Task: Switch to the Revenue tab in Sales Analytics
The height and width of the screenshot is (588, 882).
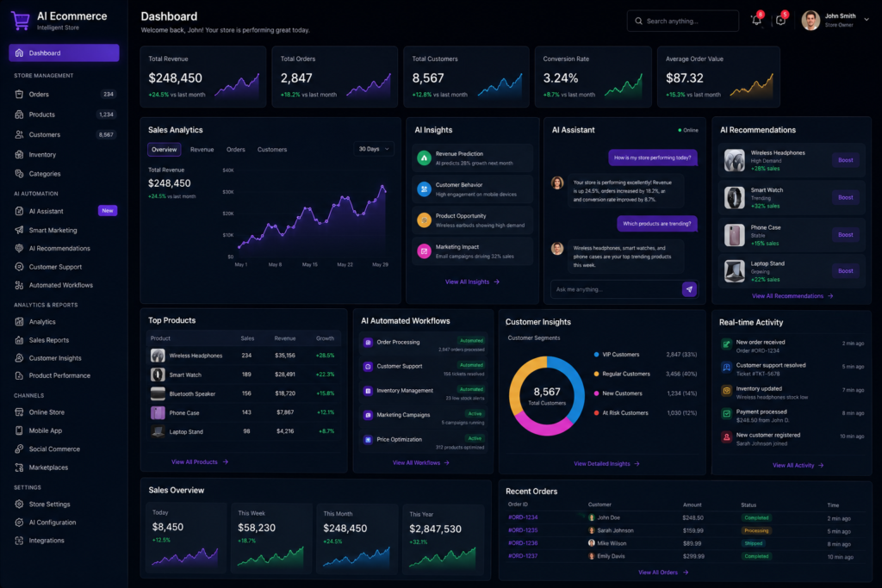Action: tap(202, 150)
